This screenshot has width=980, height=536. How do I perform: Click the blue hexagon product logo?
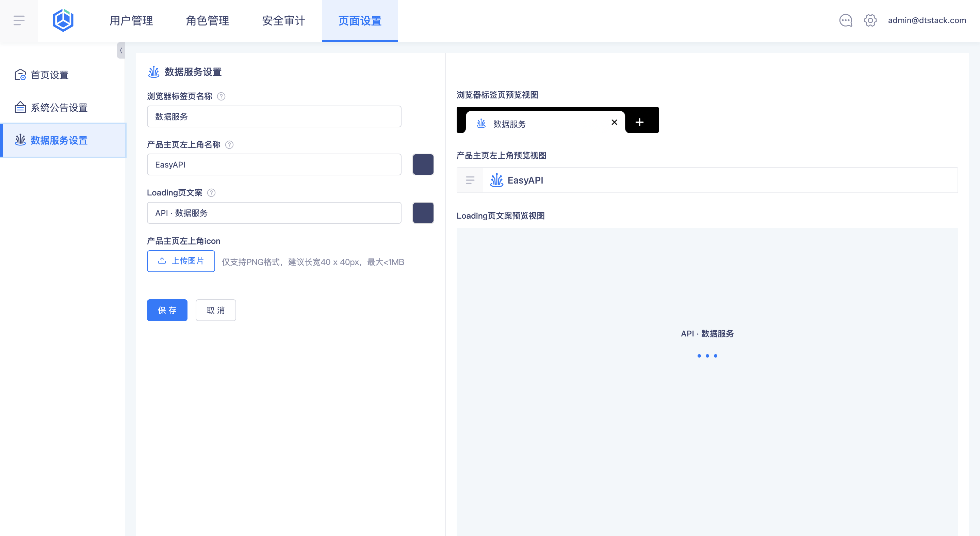click(x=63, y=20)
